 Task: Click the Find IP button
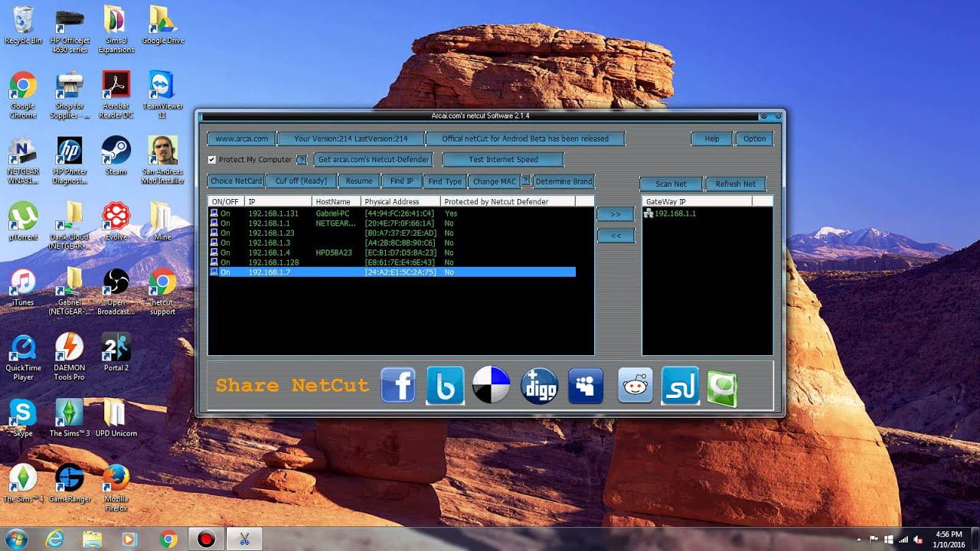(401, 181)
